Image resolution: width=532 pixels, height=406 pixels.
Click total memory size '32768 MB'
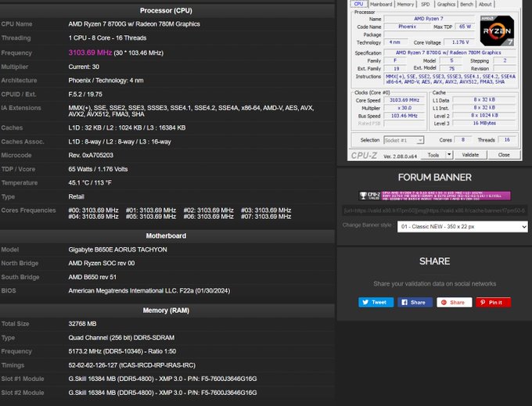[x=82, y=324]
